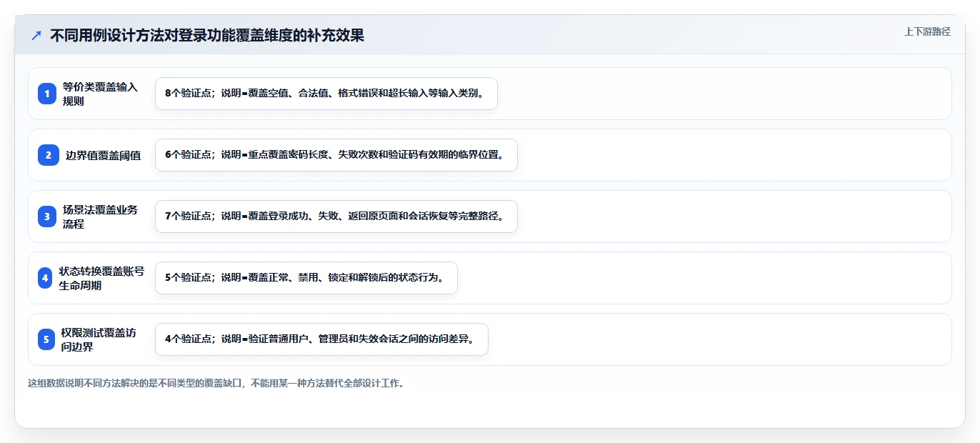Click the number 2 badge
The width and height of the screenshot is (980, 443).
[49, 155]
